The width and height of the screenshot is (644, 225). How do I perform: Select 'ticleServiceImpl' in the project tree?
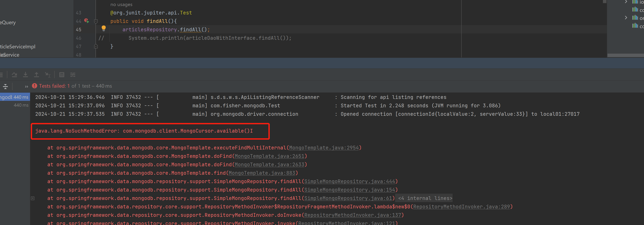pos(17,46)
